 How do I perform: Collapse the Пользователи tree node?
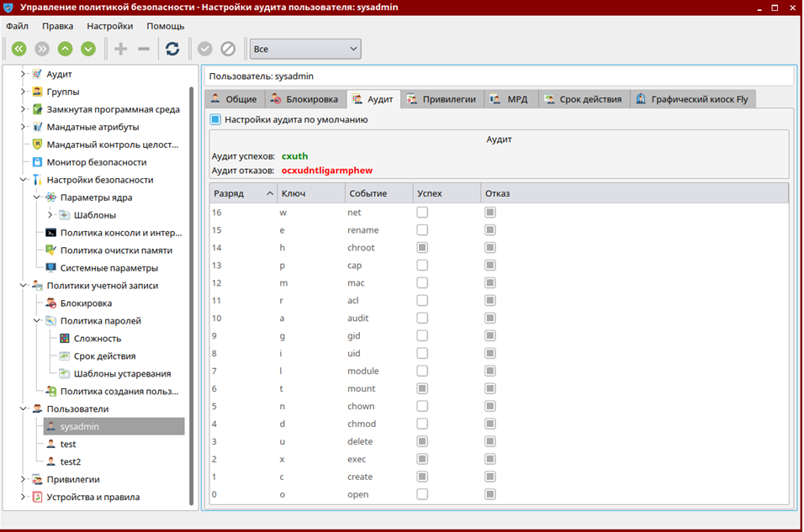click(x=23, y=409)
